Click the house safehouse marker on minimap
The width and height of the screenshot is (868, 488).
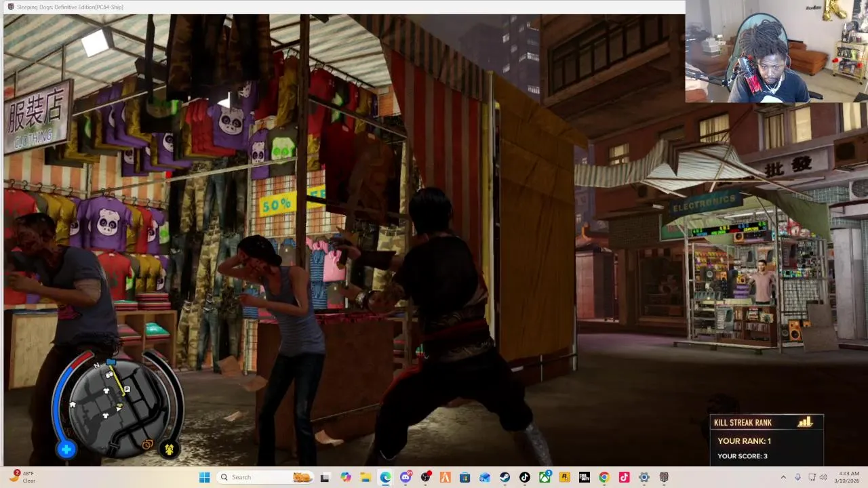tap(73, 405)
